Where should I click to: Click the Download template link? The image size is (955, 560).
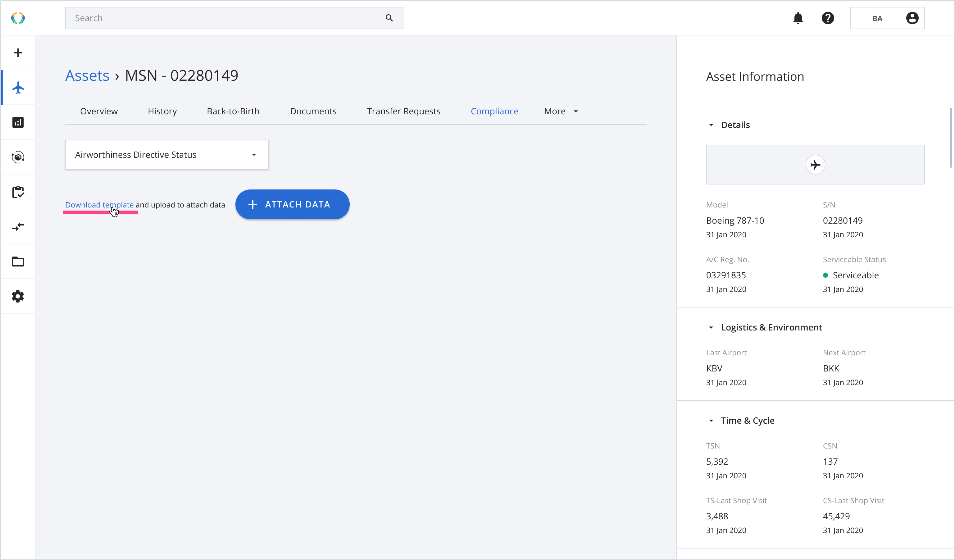pos(99,205)
